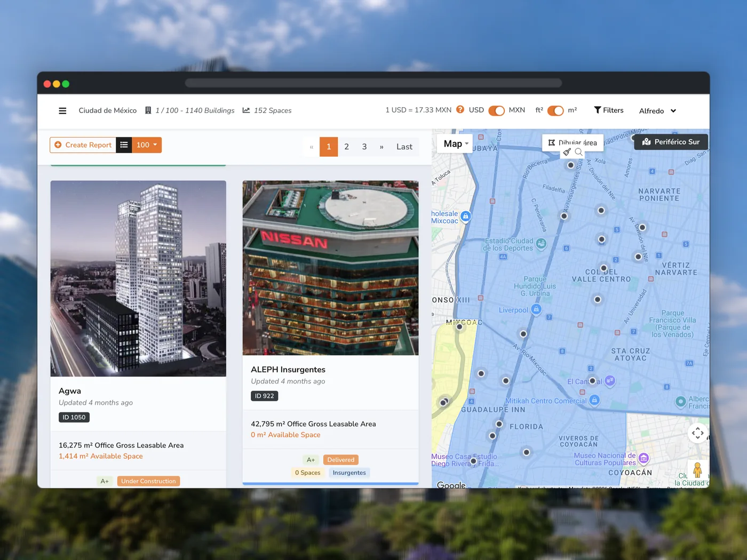Click the magnifier search icon on map
The image size is (747, 560).
pyautogui.click(x=578, y=152)
